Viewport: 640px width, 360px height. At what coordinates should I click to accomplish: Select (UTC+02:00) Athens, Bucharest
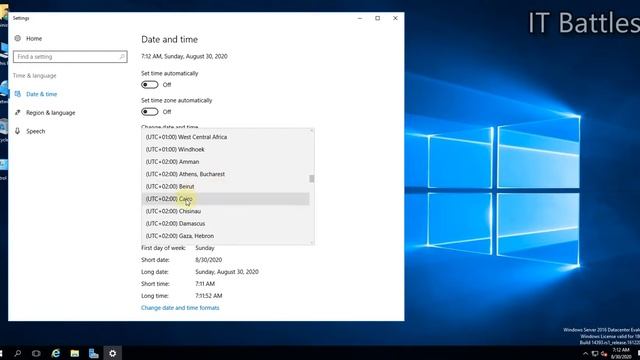click(225, 174)
